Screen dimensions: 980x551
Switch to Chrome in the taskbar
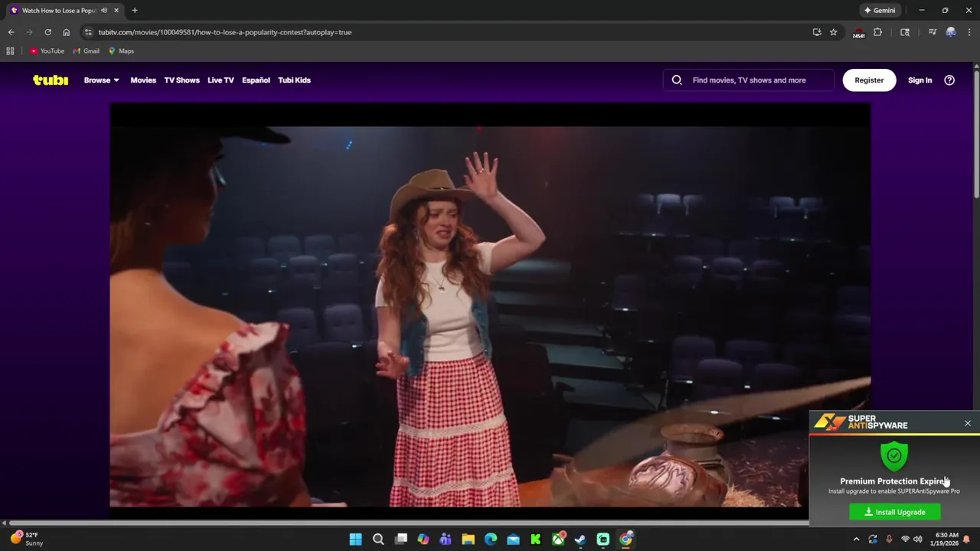626,540
